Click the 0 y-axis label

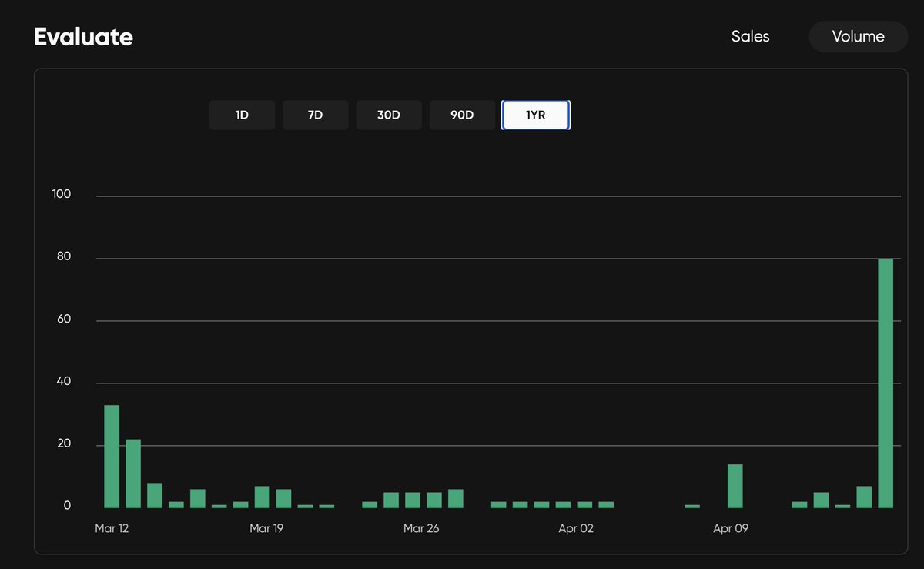point(68,506)
